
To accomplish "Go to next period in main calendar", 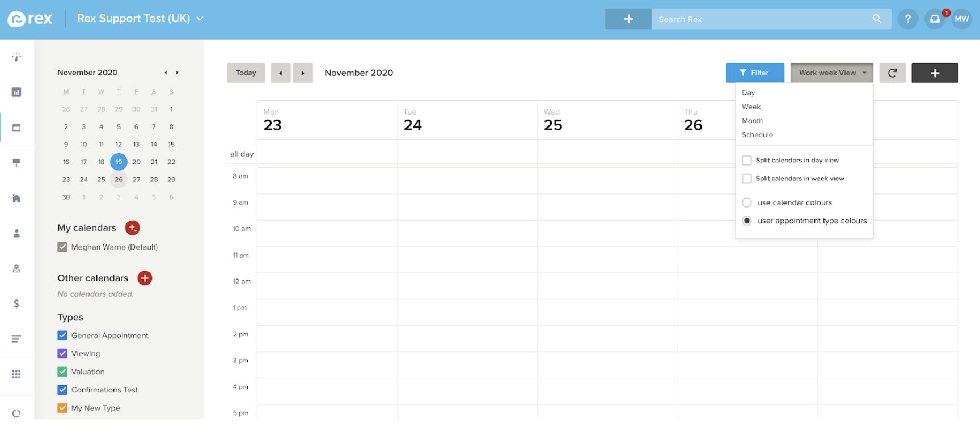I will 303,73.
